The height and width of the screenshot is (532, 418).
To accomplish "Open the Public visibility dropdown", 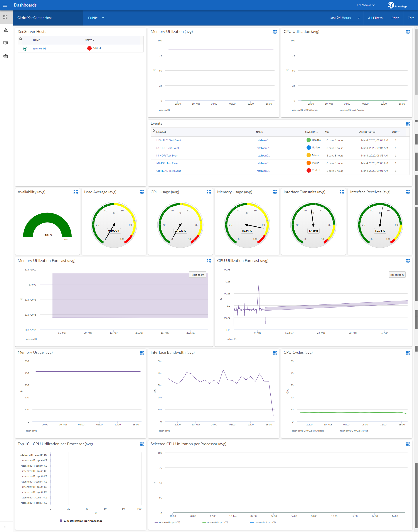I will [x=96, y=18].
